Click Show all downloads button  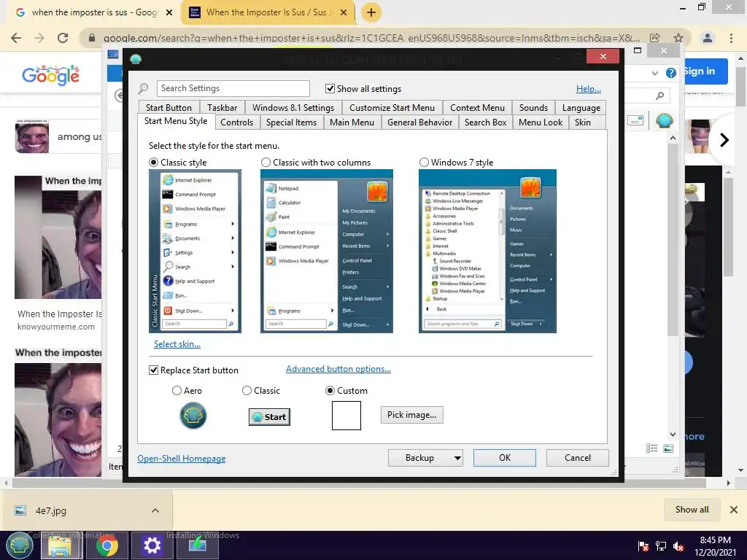pyautogui.click(x=692, y=510)
